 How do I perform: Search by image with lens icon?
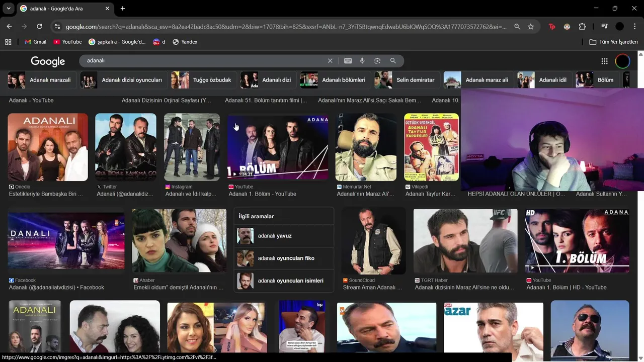[x=377, y=61]
